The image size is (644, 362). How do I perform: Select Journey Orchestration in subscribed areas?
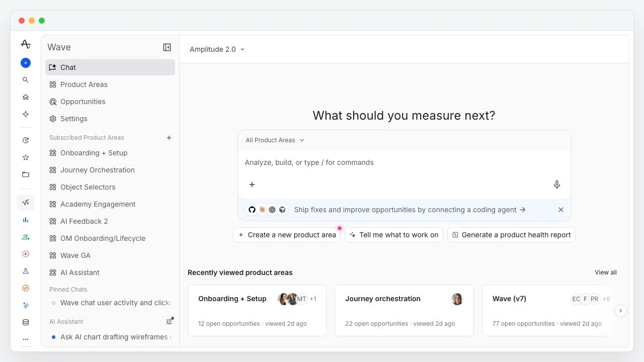(x=110, y=170)
